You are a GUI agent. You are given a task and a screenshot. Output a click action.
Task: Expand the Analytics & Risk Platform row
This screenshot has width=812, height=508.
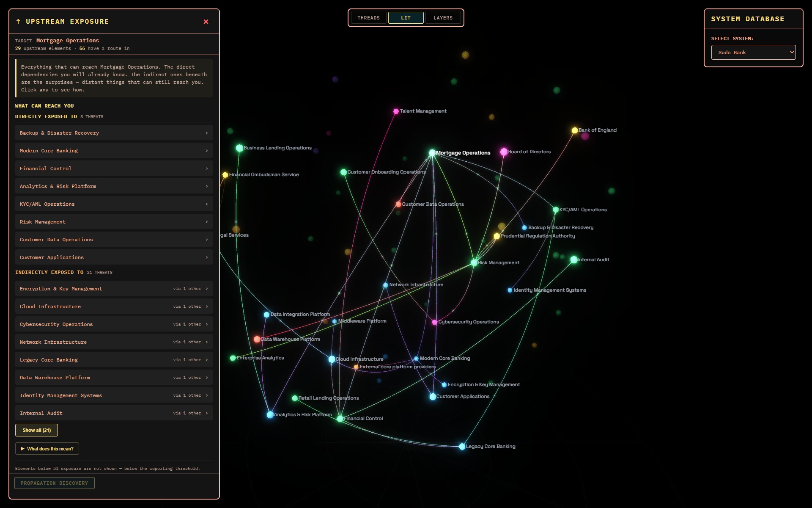click(114, 186)
